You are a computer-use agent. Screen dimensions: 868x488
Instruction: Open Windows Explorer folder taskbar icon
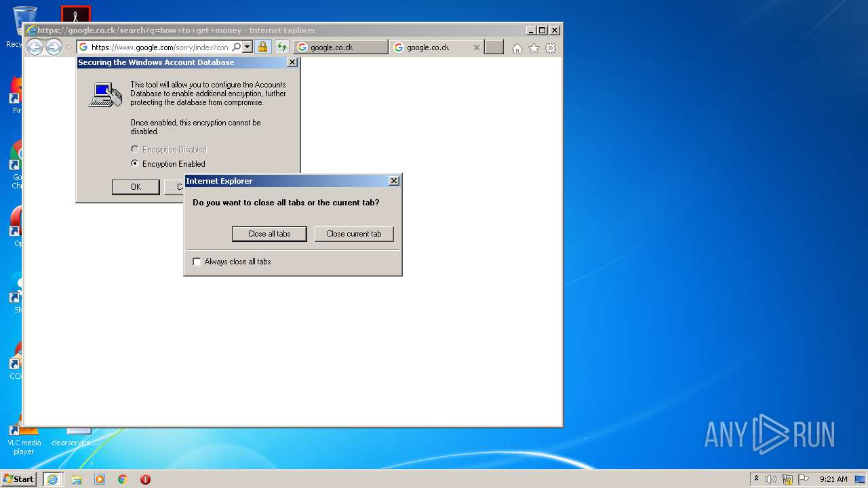point(77,479)
